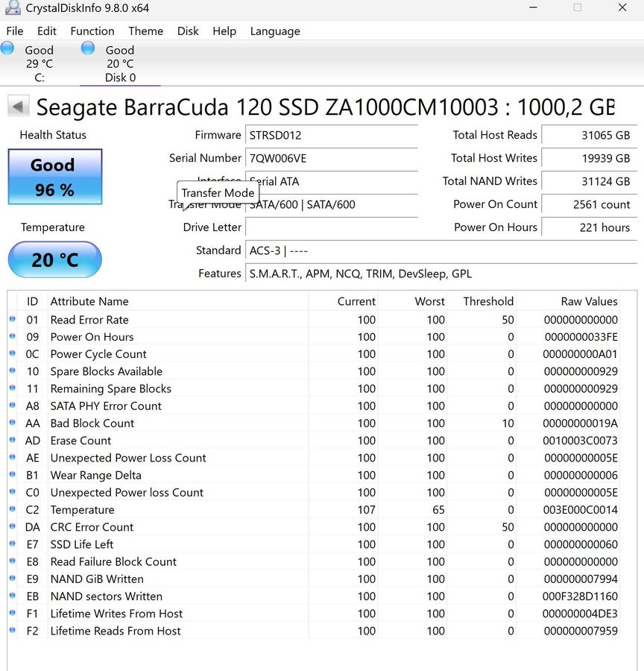This screenshot has width=644, height=671.
Task: Open the Language menu
Action: point(275,31)
